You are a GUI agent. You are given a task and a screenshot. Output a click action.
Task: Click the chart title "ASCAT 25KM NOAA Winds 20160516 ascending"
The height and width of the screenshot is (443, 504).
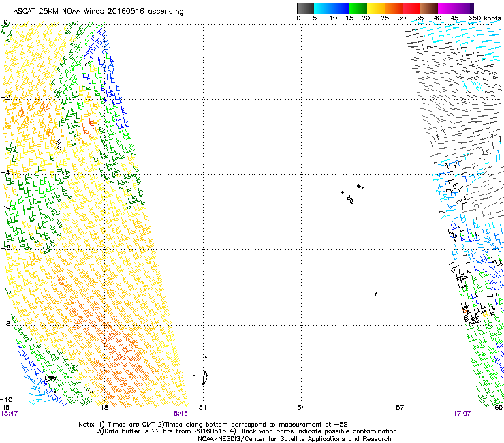pyautogui.click(x=98, y=11)
